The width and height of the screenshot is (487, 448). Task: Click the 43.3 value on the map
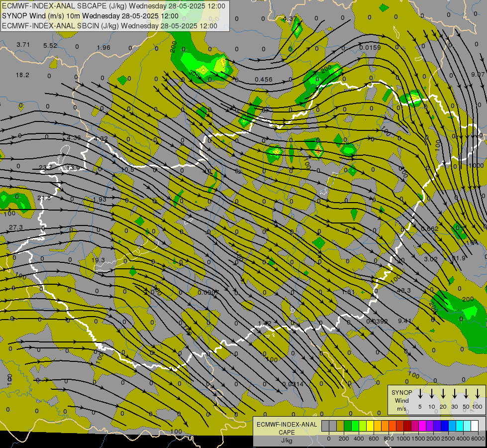pyautogui.click(x=404, y=290)
